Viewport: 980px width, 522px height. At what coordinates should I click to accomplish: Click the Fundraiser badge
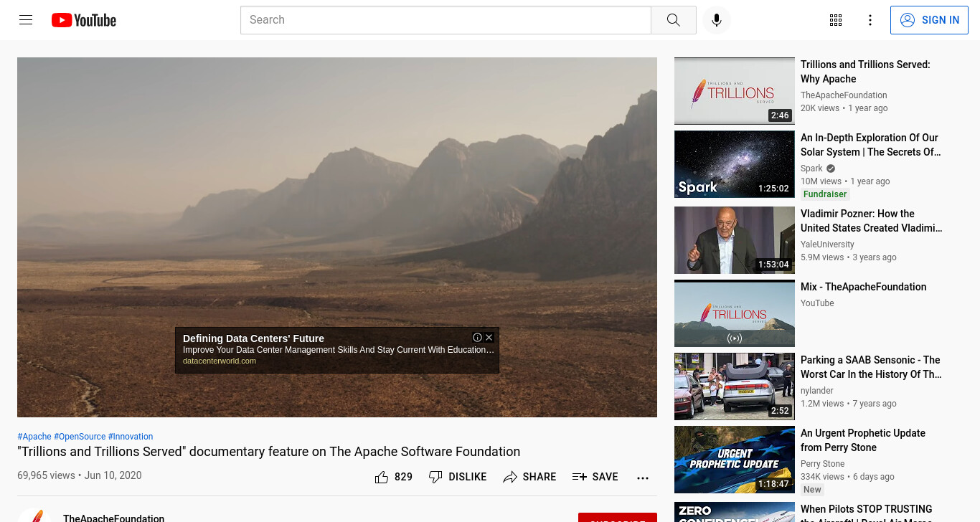[825, 194]
